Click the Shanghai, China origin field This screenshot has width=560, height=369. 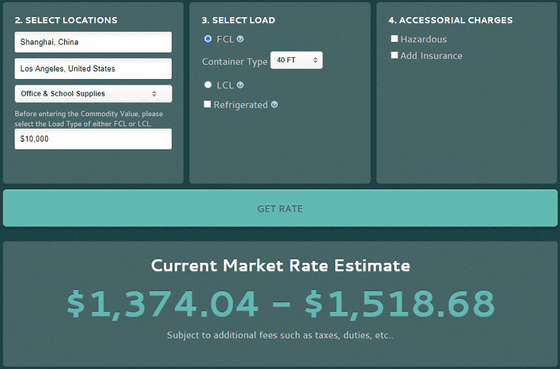[x=93, y=42]
